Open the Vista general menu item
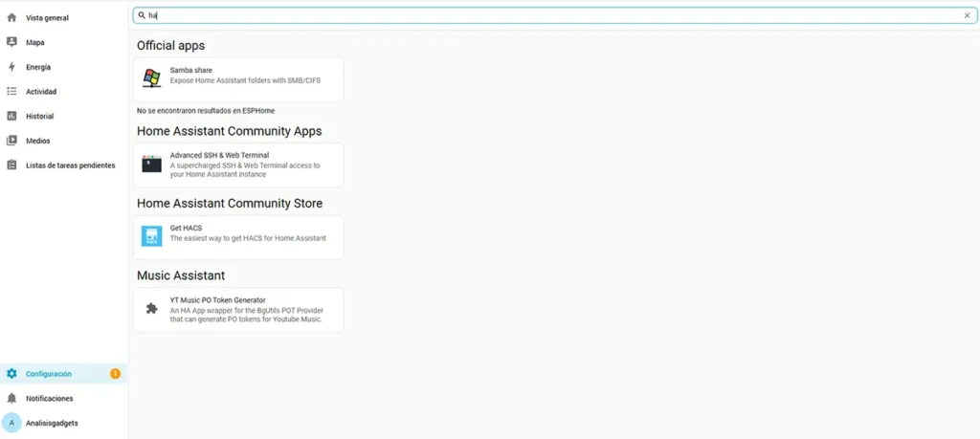Viewport: 980px width, 439px height. tap(63, 18)
